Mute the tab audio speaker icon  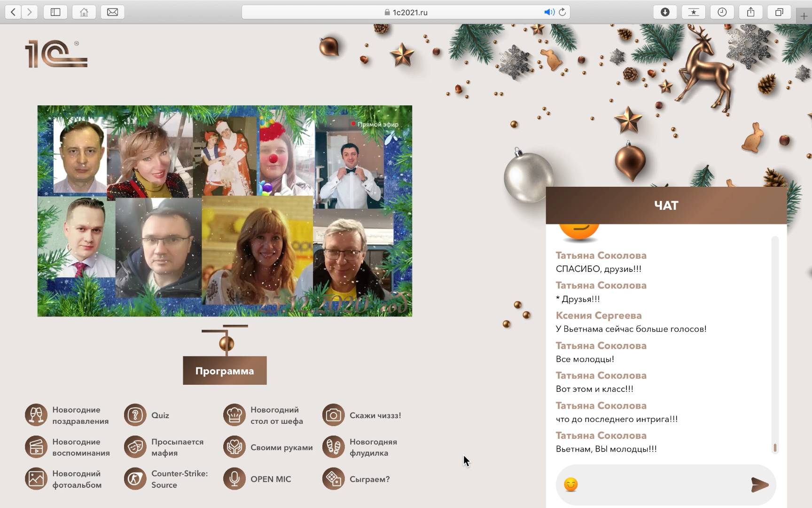(548, 12)
